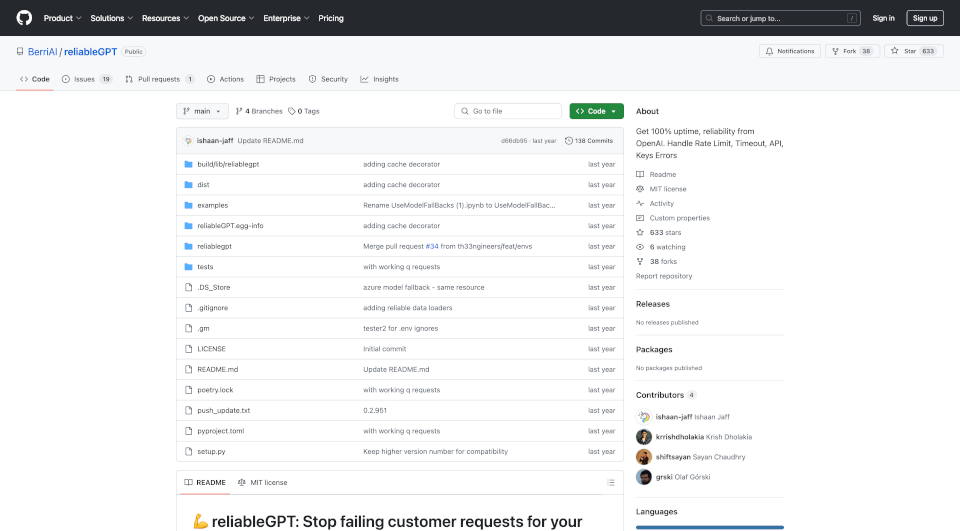Open the Contributors section heading

point(666,395)
